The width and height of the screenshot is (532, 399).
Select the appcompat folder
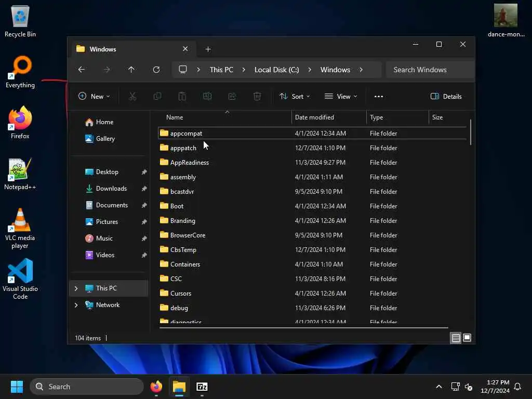[312, 134]
